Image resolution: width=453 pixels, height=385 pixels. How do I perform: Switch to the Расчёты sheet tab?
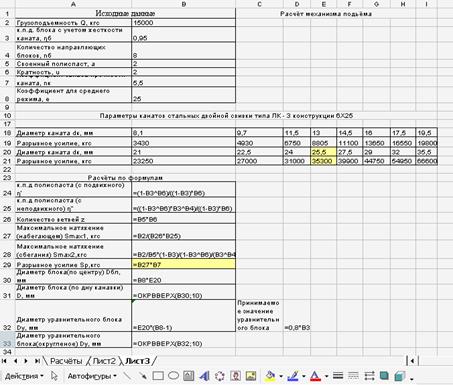click(66, 361)
